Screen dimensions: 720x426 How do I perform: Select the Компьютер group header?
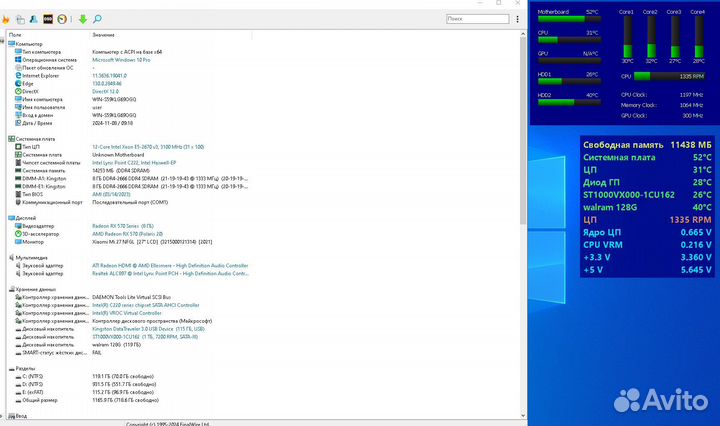29,44
